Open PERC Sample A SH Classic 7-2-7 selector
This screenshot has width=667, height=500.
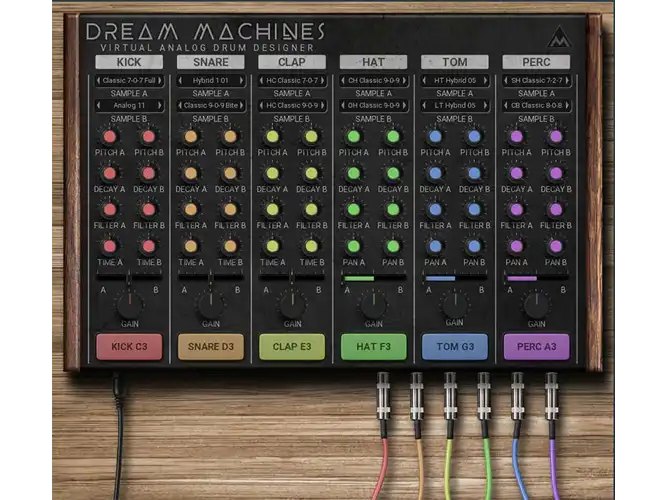pos(536,80)
